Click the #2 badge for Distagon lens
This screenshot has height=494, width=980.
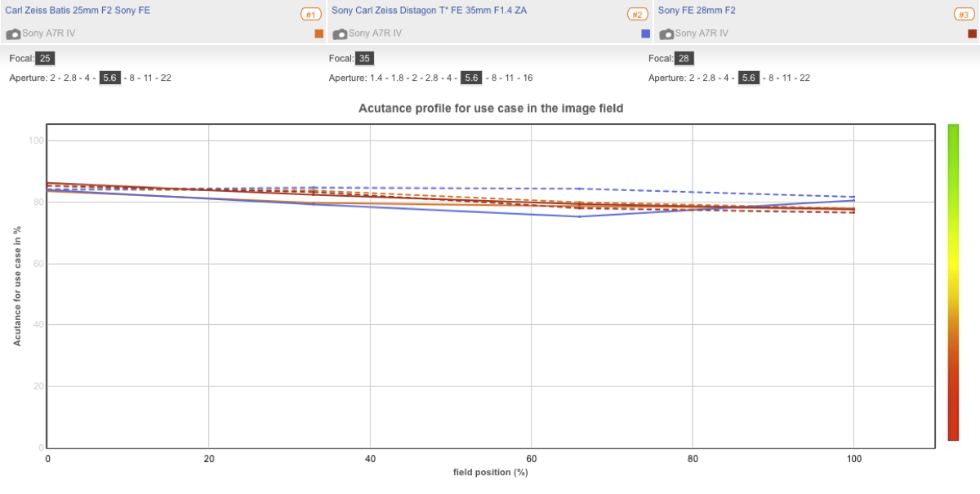[637, 14]
